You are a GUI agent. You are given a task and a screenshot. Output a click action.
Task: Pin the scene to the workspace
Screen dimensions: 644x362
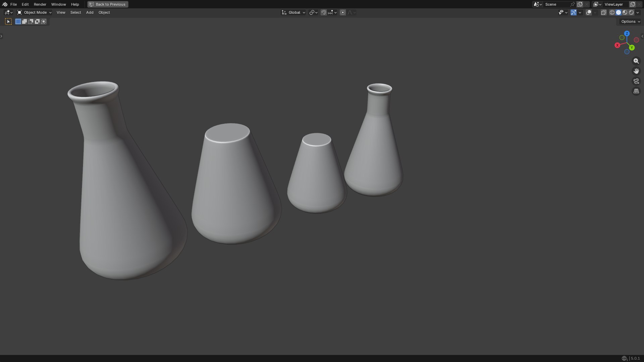(573, 4)
